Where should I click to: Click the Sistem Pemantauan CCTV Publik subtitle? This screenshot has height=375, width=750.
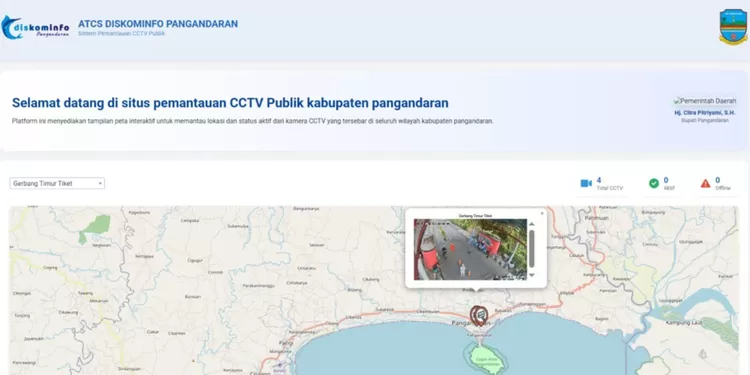[121, 33]
